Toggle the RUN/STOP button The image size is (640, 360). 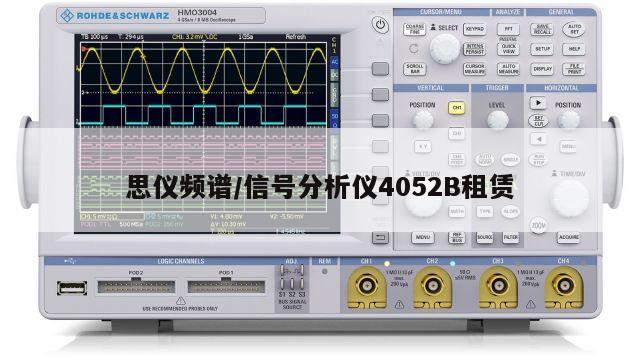tap(538, 160)
